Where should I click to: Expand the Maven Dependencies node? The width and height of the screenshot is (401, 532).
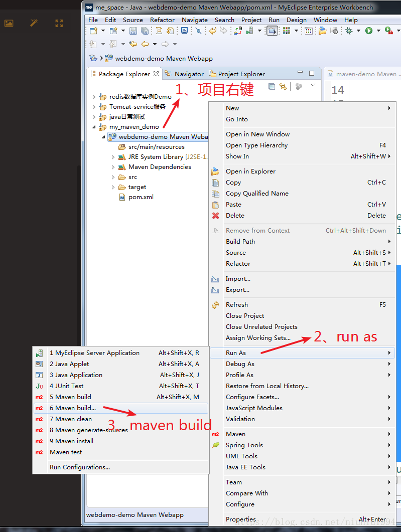click(x=113, y=167)
